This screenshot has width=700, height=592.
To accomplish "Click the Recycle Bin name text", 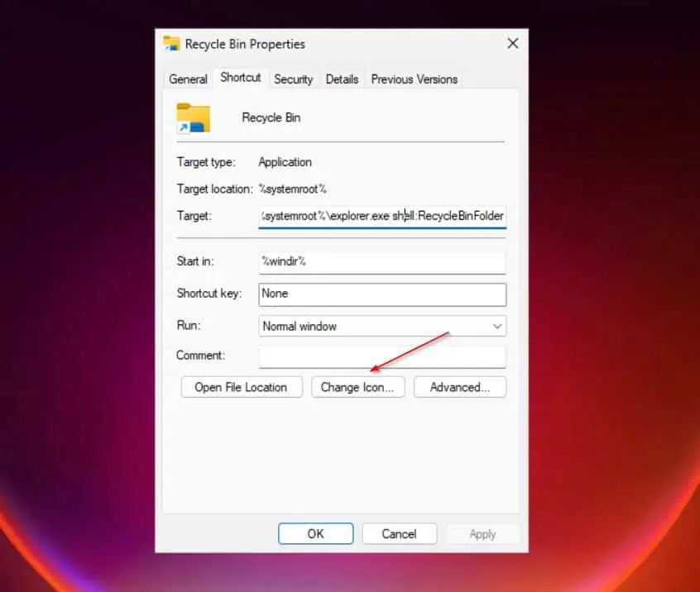I will click(271, 117).
